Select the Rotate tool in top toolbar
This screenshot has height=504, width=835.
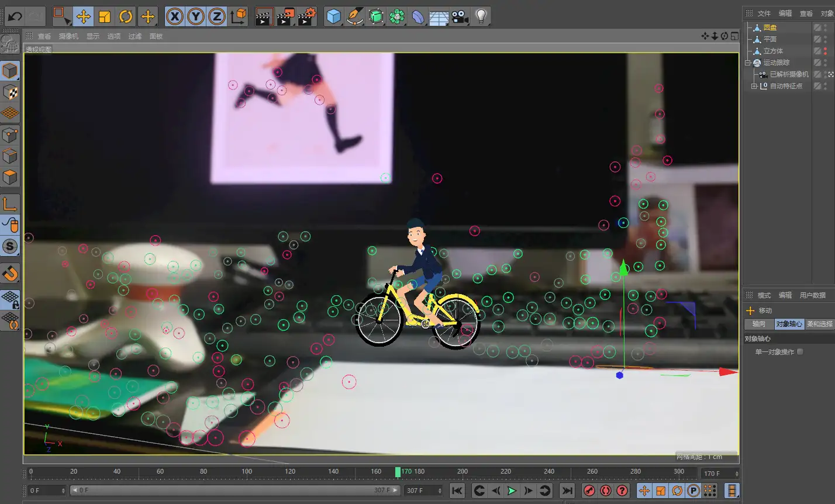click(x=126, y=16)
